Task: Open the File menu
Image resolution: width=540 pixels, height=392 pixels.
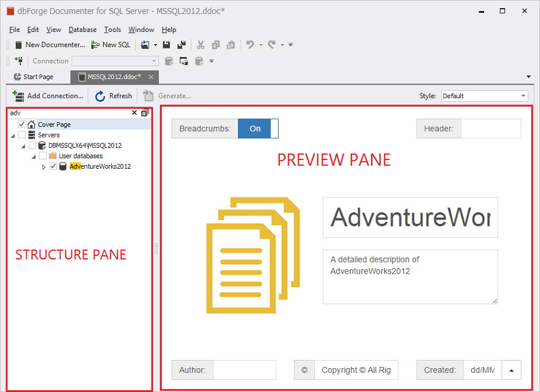Action: point(15,29)
